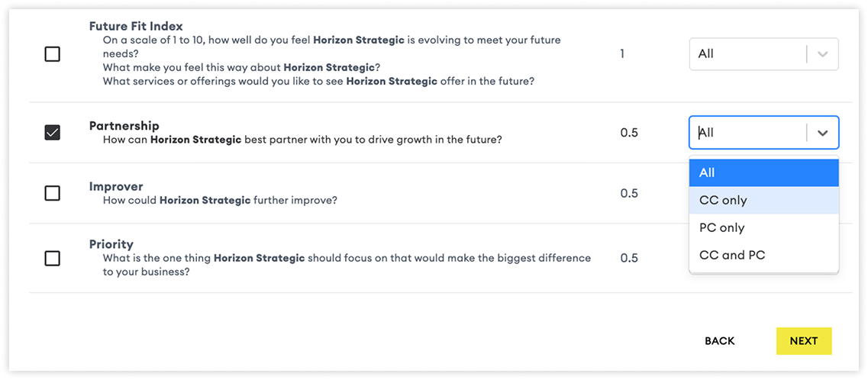Click the Partnership weight value 0.5
Viewport: 868px width, 380px height.
tap(629, 133)
